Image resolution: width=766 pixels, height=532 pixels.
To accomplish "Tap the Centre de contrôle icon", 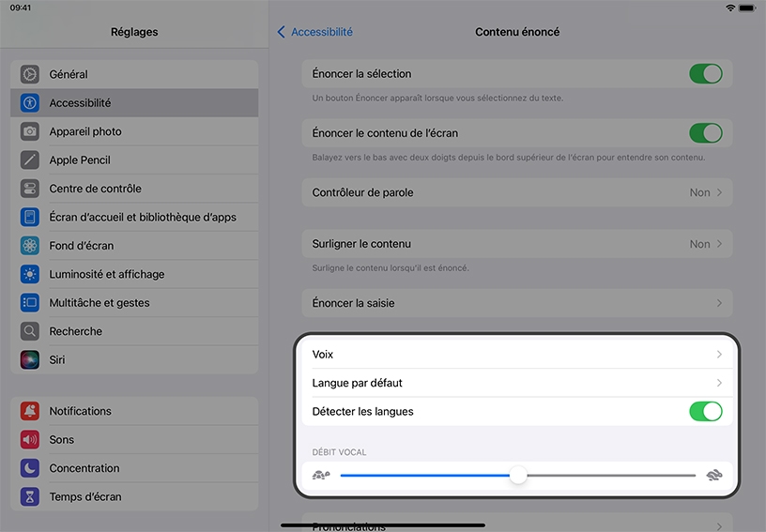I will tap(30, 189).
